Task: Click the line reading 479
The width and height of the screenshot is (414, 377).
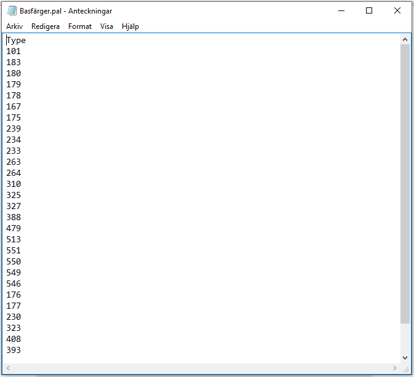Action: coord(13,228)
